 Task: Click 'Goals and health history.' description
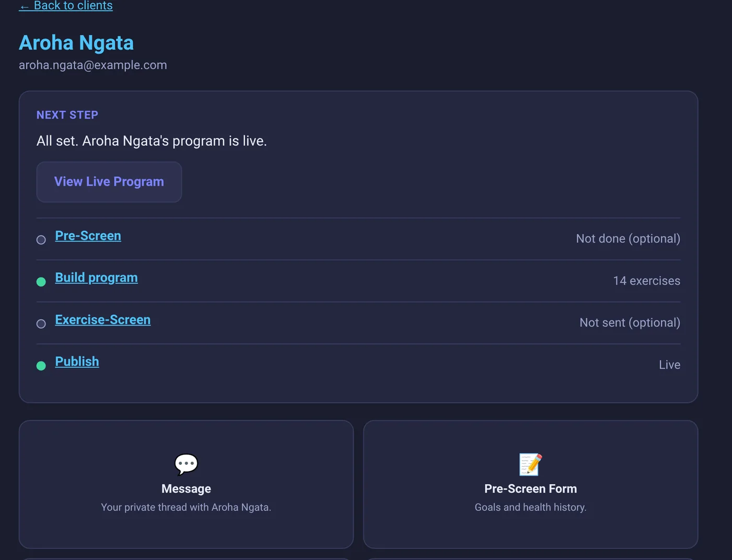coord(531,507)
